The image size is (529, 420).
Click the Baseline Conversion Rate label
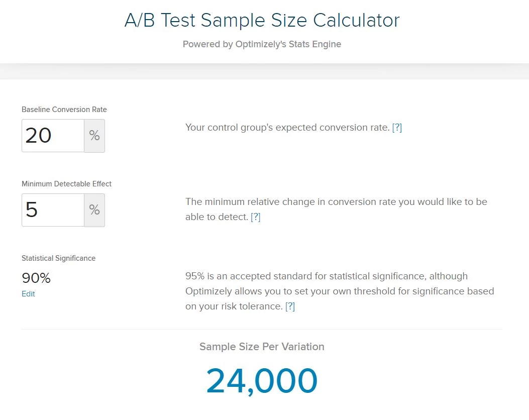pos(64,110)
